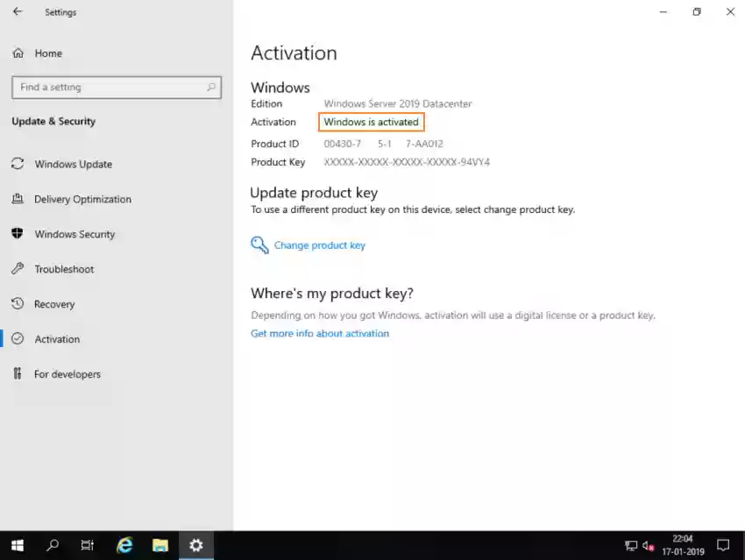Click the muted volume tray icon
Image resolution: width=745 pixels, height=560 pixels.
tap(649, 546)
